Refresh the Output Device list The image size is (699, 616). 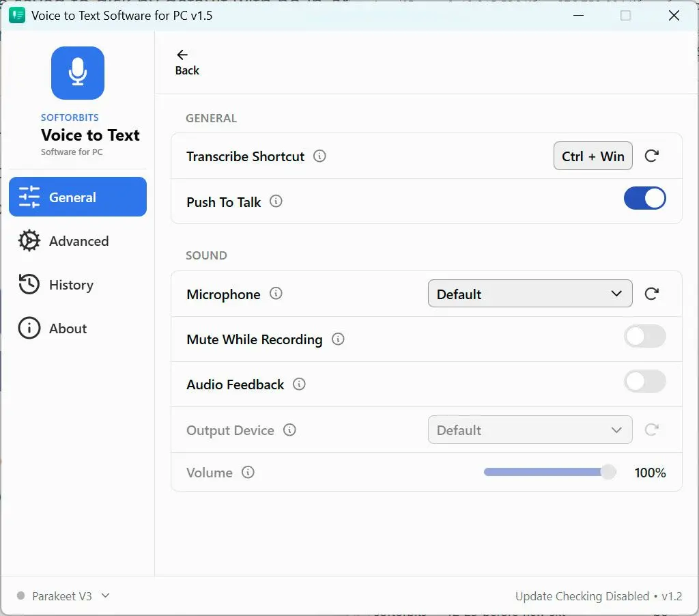(x=651, y=430)
